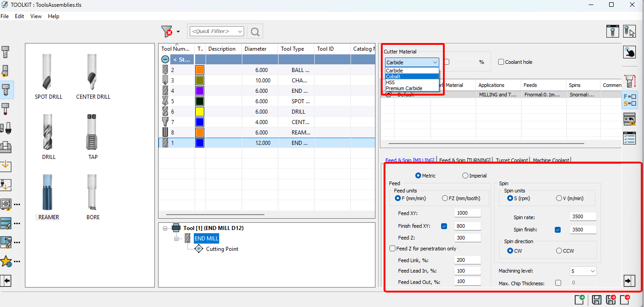The image size is (644, 307).
Task: Click the quick filter search magnifier icon
Action: coord(255,31)
